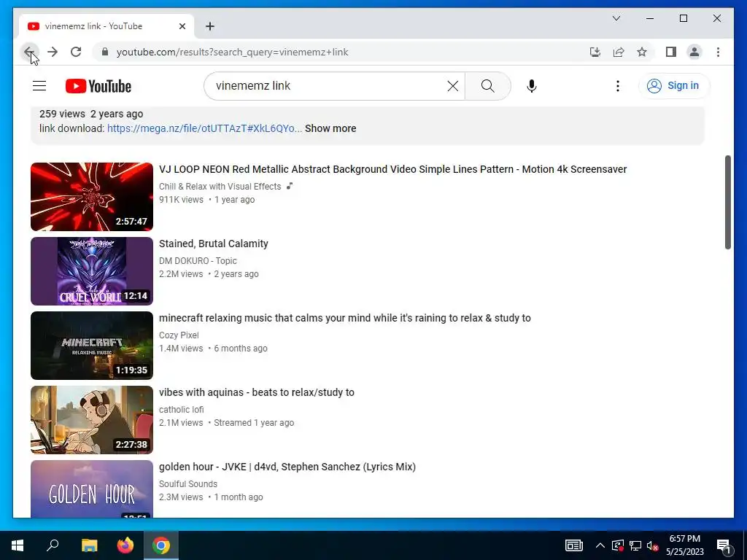Viewport: 747px width, 560px height.
Task: Bookmark this page with the star icon
Action: coord(642,52)
